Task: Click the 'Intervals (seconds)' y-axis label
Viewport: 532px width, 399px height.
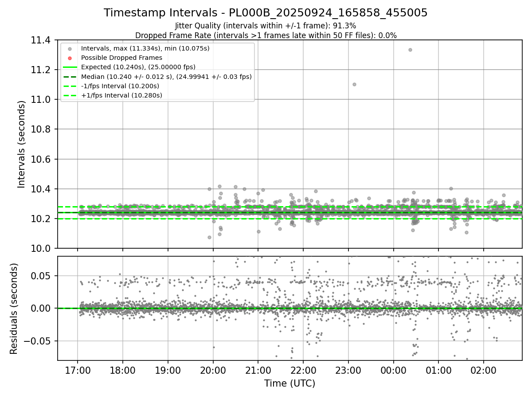Action: point(22,144)
